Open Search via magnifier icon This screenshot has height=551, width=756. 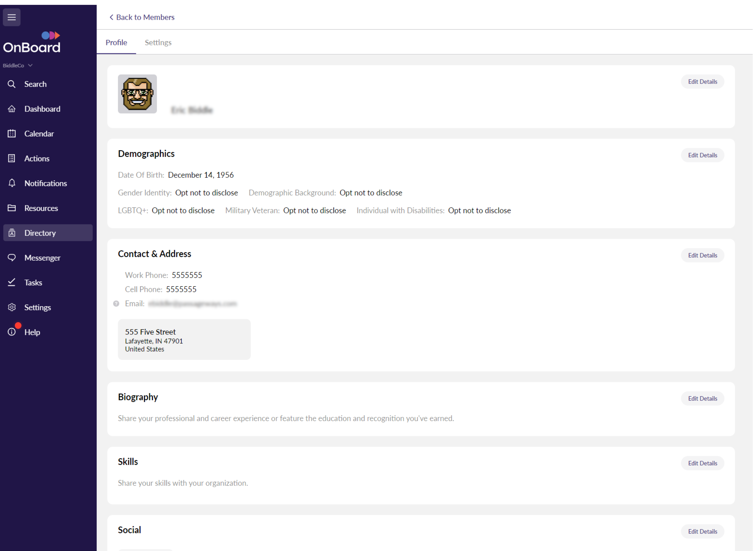coord(12,84)
